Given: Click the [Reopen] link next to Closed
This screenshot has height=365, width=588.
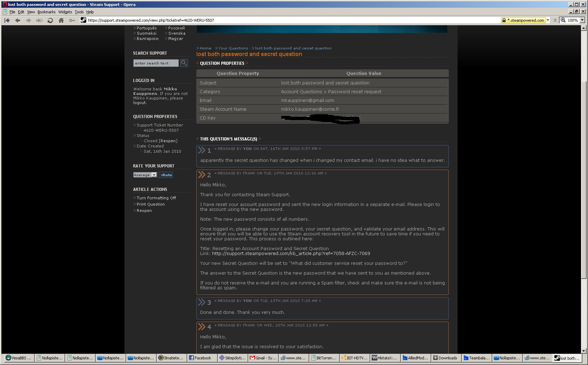Looking at the screenshot, I should [x=168, y=141].
